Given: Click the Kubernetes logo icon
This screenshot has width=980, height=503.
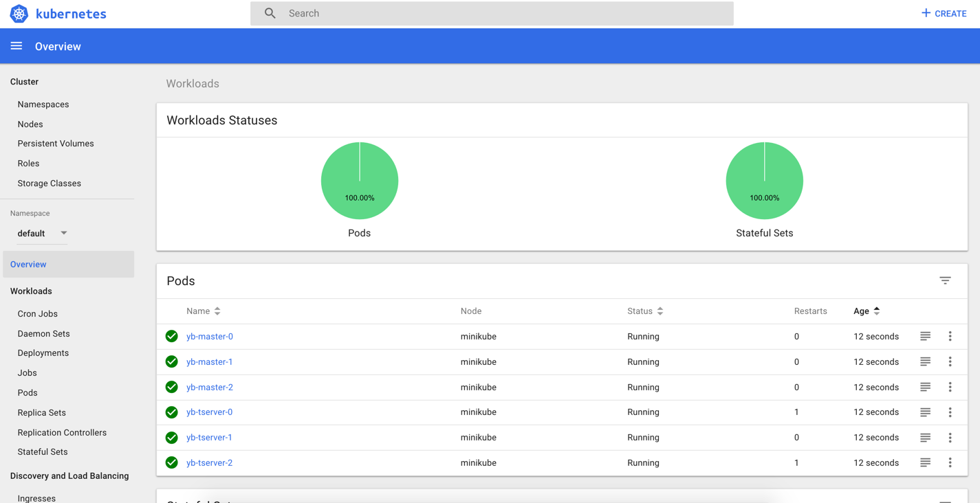Looking at the screenshot, I should [x=19, y=13].
